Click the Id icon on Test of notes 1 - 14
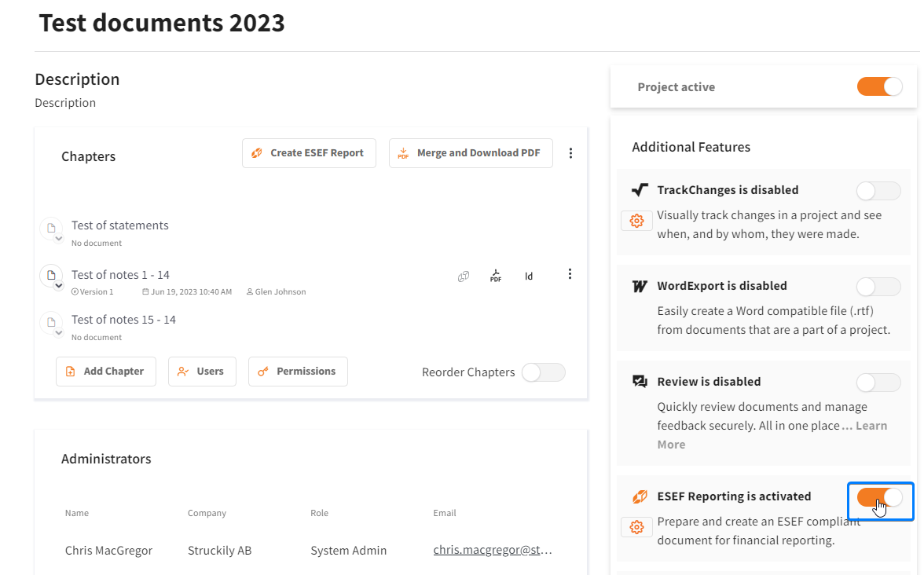 pyautogui.click(x=529, y=276)
